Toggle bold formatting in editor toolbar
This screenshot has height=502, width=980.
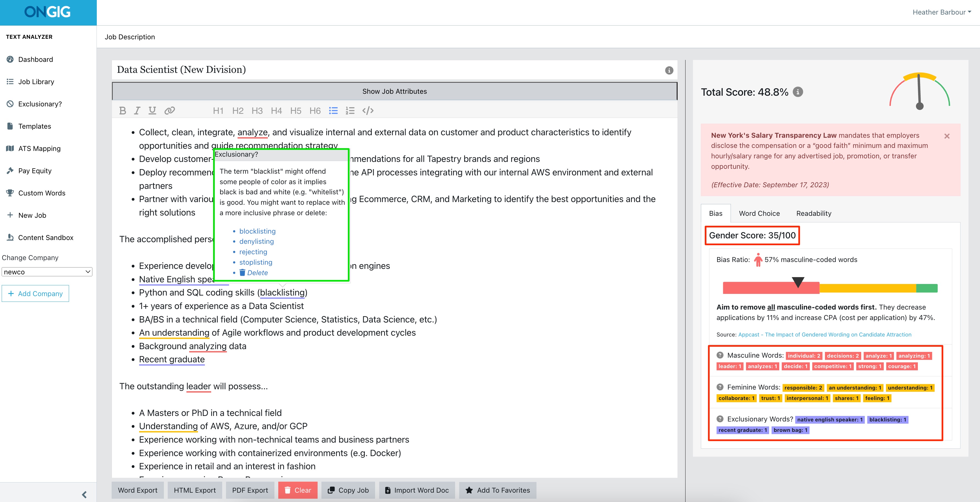pos(122,111)
